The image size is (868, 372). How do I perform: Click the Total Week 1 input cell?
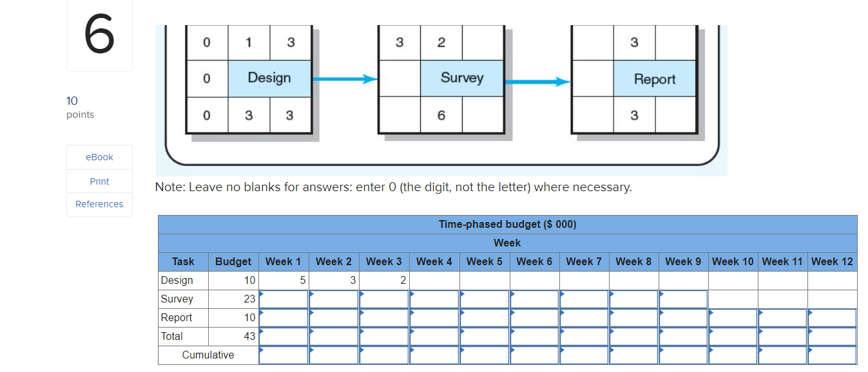click(x=284, y=336)
